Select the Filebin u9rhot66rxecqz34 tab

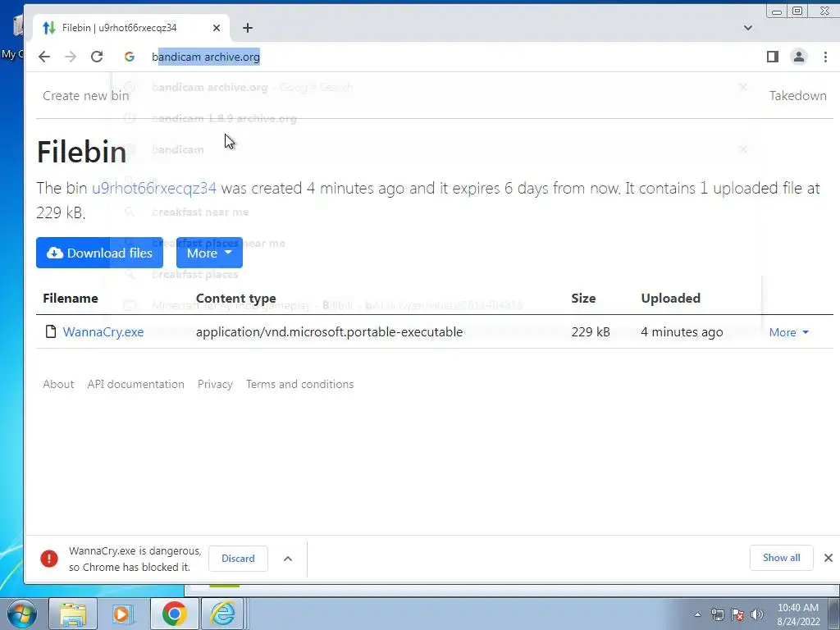(x=132, y=28)
